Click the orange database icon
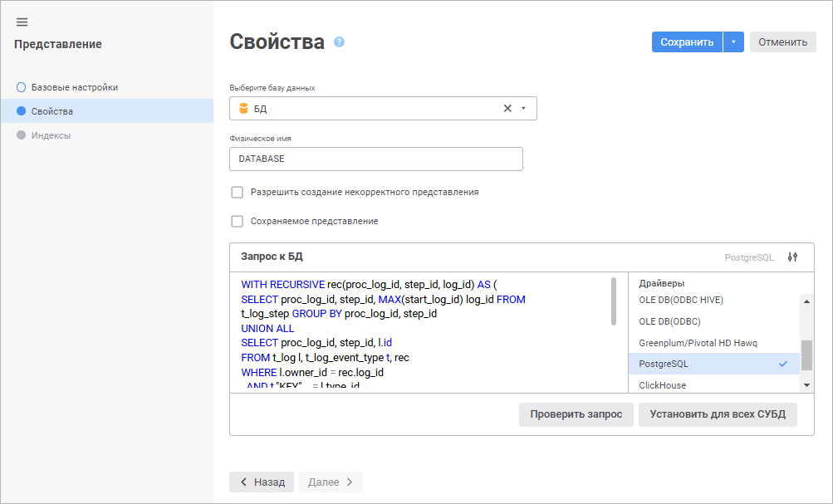Viewport: 833px width, 504px height. click(x=243, y=109)
